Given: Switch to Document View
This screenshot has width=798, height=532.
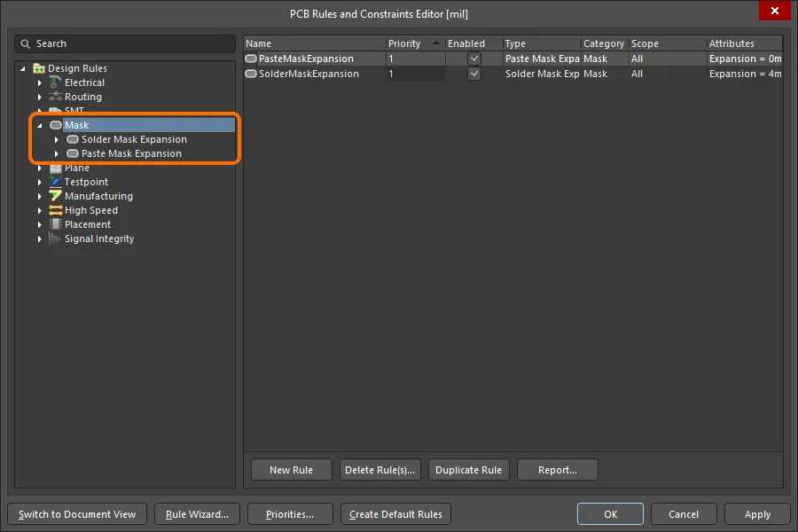Looking at the screenshot, I should point(77,514).
